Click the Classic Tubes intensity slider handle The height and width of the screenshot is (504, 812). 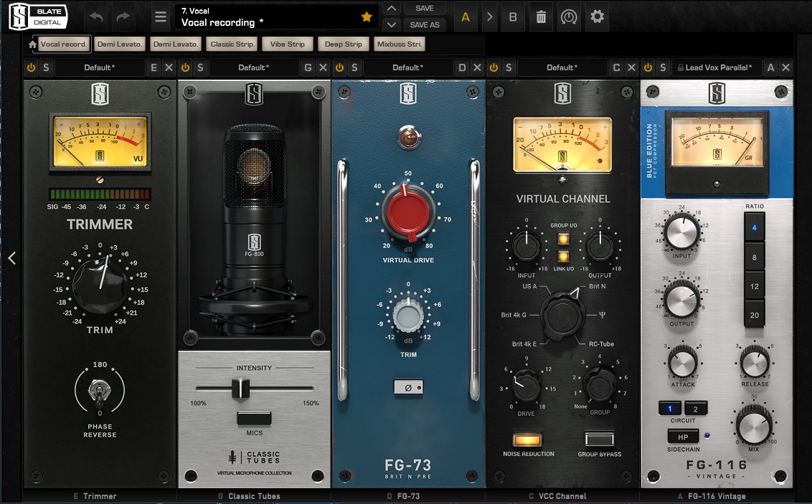point(240,388)
